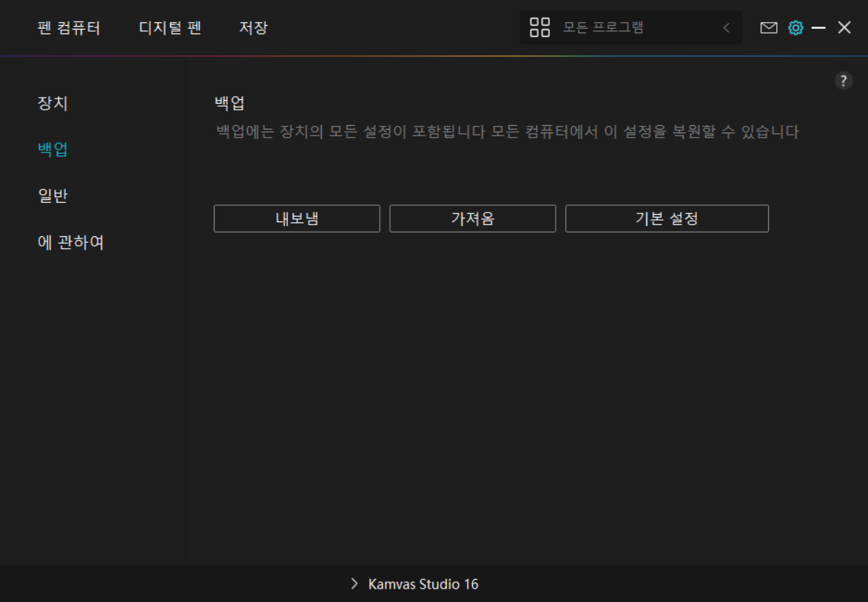Select 장치 in the sidebar

point(53,103)
